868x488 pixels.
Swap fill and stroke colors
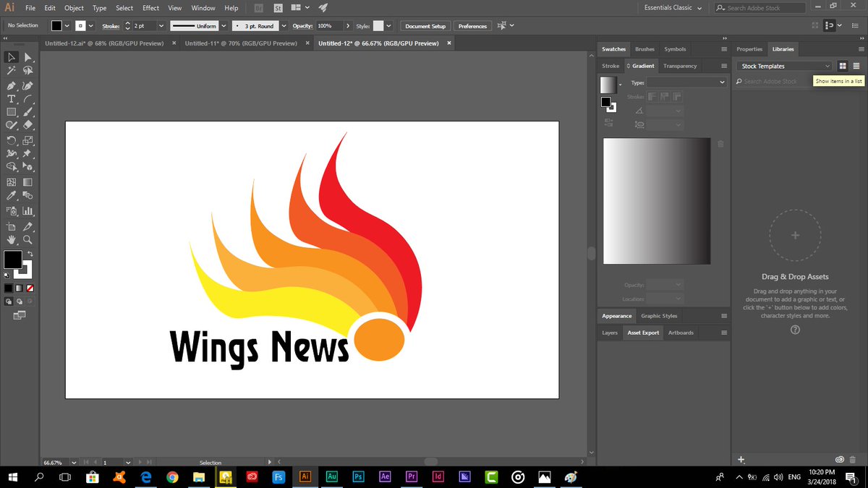click(x=30, y=253)
